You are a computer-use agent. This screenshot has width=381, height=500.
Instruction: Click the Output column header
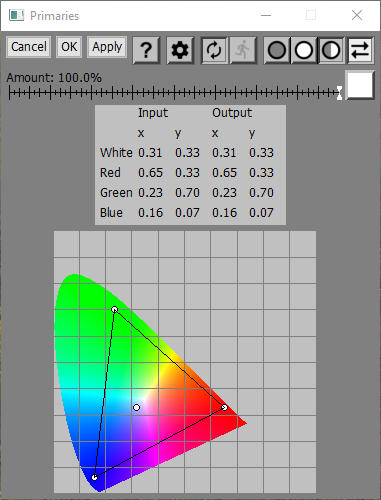click(x=232, y=113)
